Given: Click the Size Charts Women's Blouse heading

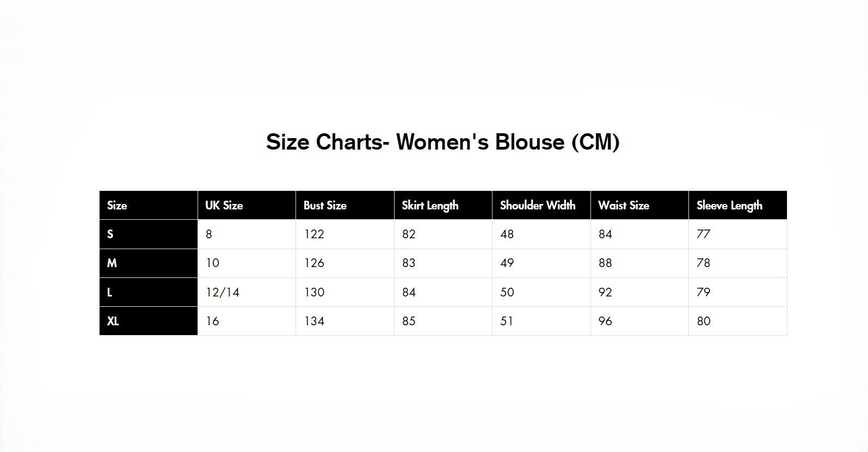Looking at the screenshot, I should click(442, 142).
